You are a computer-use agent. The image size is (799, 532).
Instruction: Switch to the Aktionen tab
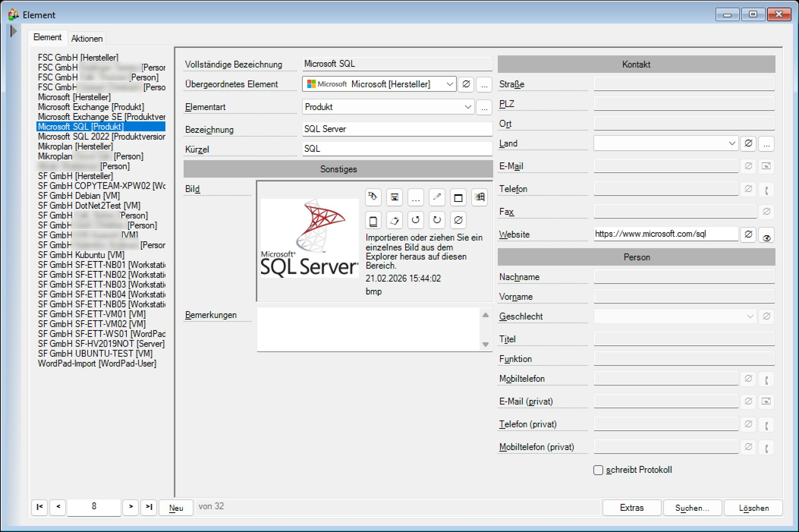coord(87,38)
